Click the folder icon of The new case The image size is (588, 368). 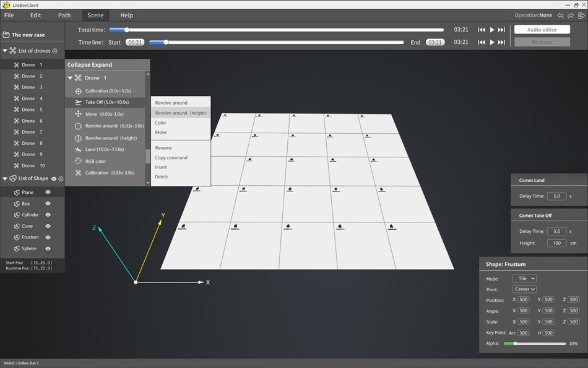(6, 35)
